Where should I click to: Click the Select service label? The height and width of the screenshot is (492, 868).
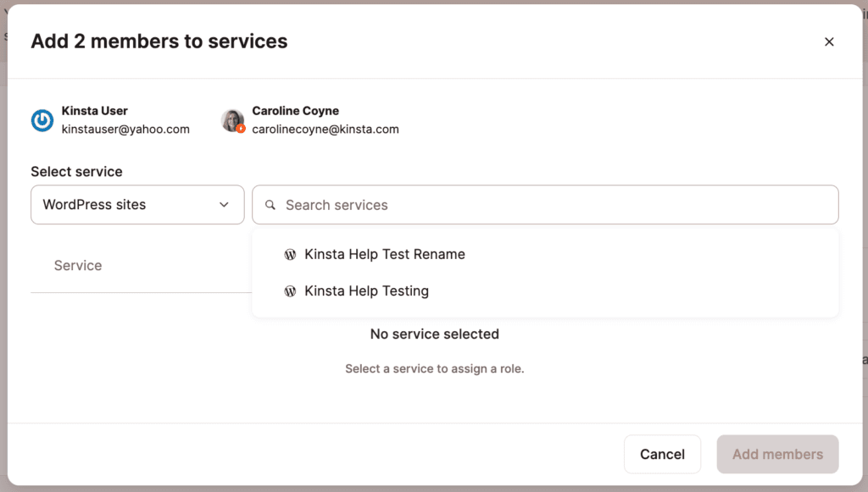point(76,171)
